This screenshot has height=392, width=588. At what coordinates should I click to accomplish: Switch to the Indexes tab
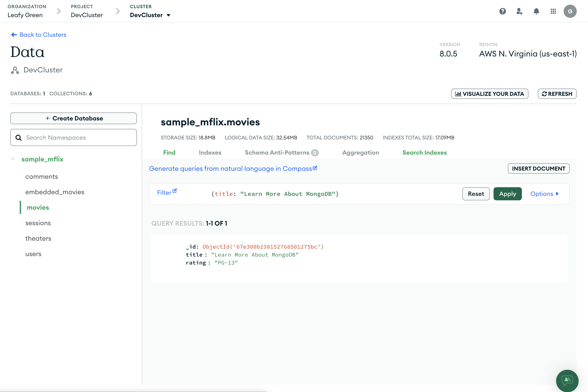coord(210,153)
